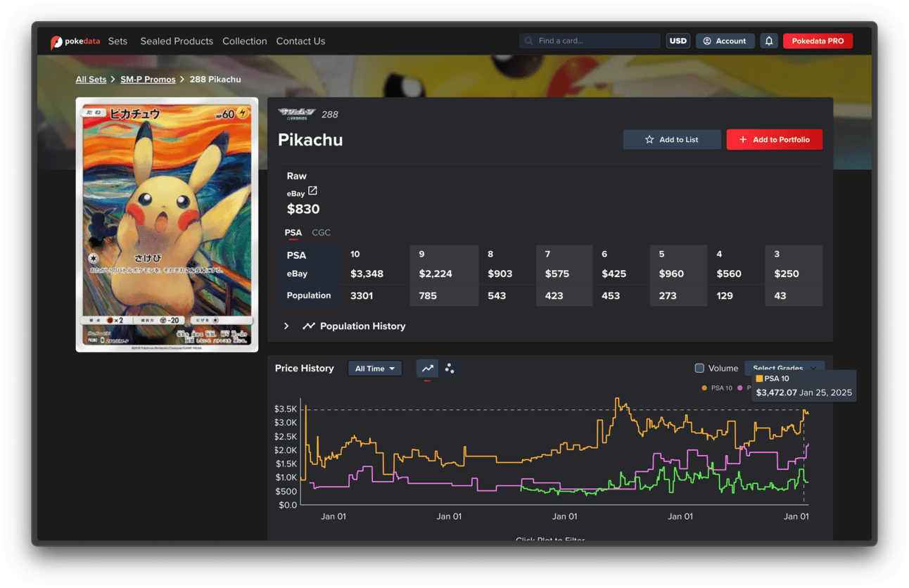Click the Pokedata PRO button
Image resolution: width=909 pixels, height=588 pixels.
(x=818, y=41)
